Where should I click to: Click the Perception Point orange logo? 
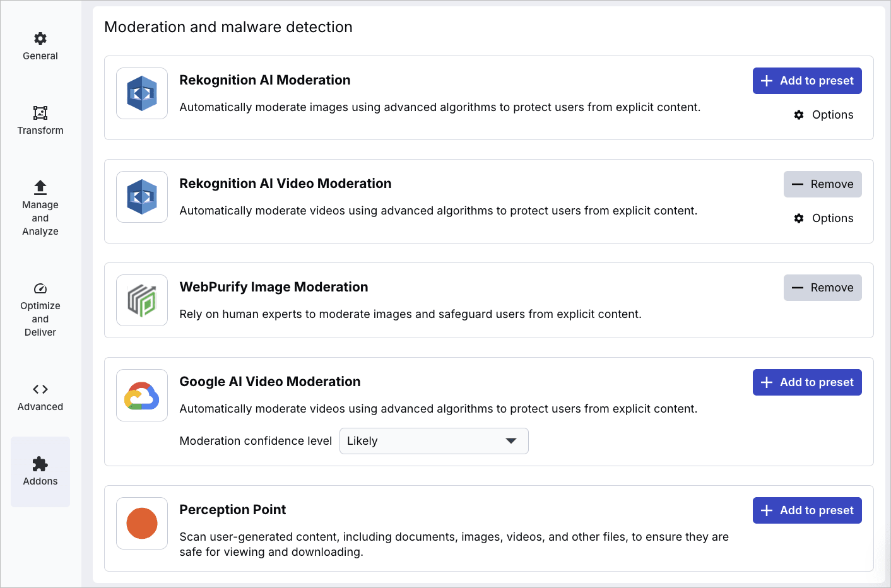(x=141, y=523)
